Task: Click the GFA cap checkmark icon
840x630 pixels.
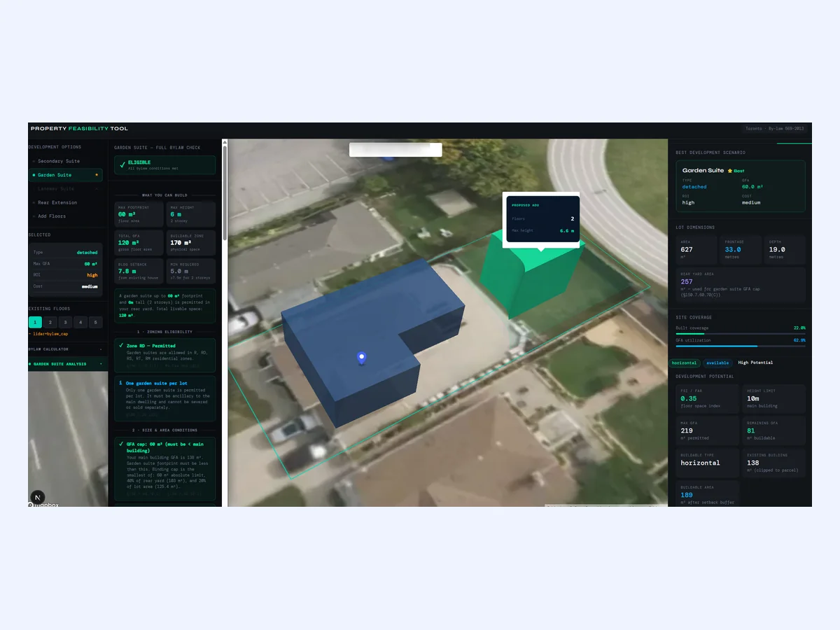Action: coord(122,444)
